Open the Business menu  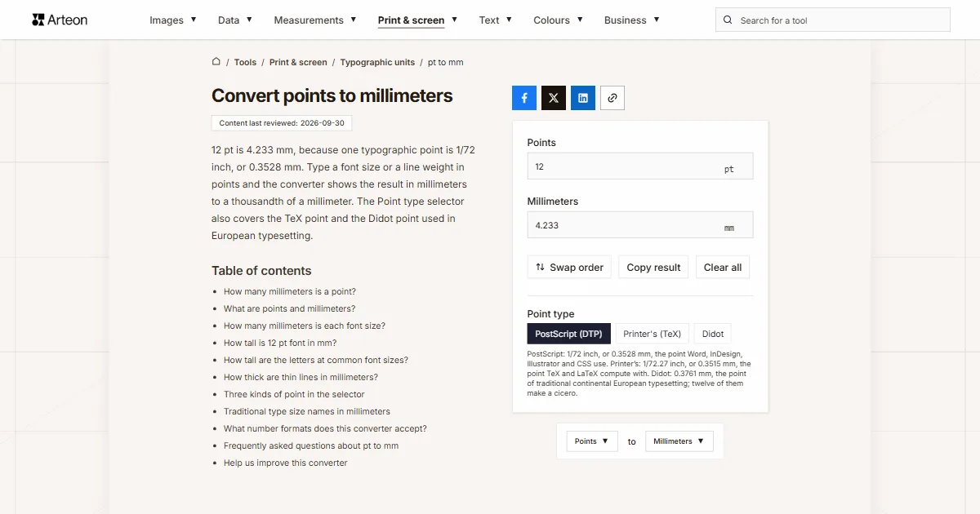tap(631, 20)
